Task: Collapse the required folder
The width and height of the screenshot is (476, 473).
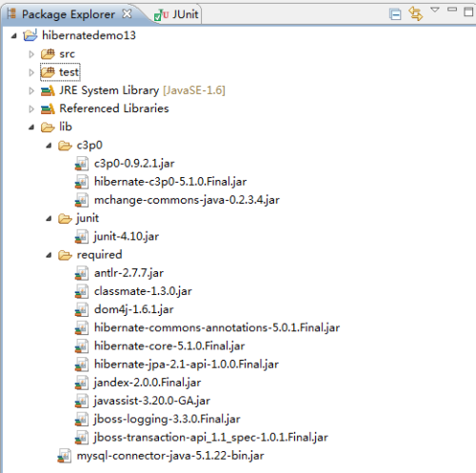Action: tap(49, 255)
